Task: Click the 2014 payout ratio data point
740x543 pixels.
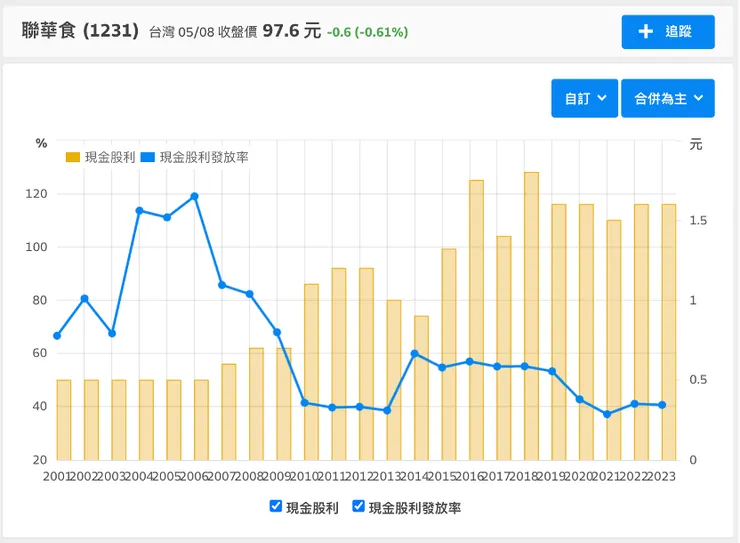Action: click(415, 353)
